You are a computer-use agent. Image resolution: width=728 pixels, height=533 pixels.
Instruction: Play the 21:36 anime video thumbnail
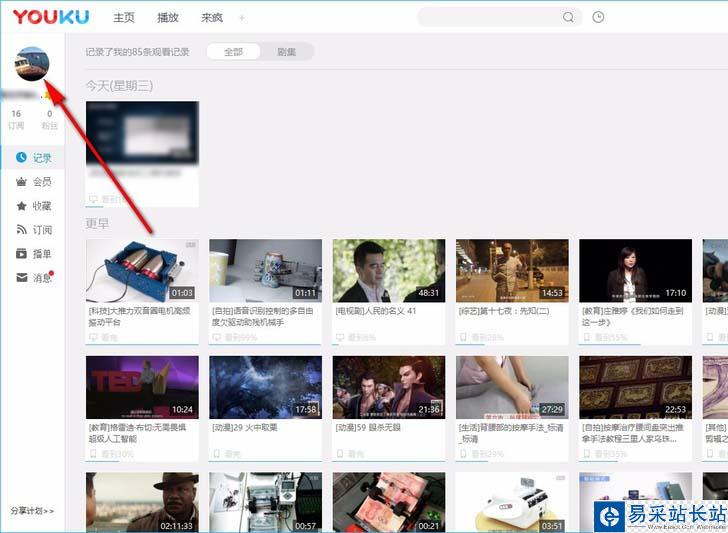[x=389, y=387]
